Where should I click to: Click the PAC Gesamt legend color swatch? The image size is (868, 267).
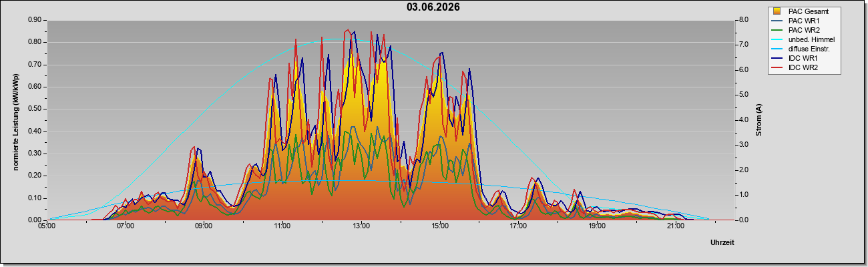pyautogui.click(x=778, y=11)
